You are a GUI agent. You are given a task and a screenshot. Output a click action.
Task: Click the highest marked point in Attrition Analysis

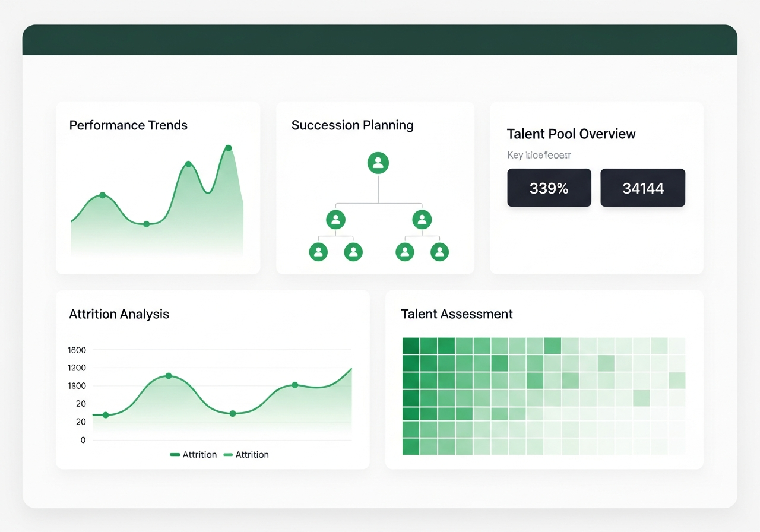tap(169, 376)
